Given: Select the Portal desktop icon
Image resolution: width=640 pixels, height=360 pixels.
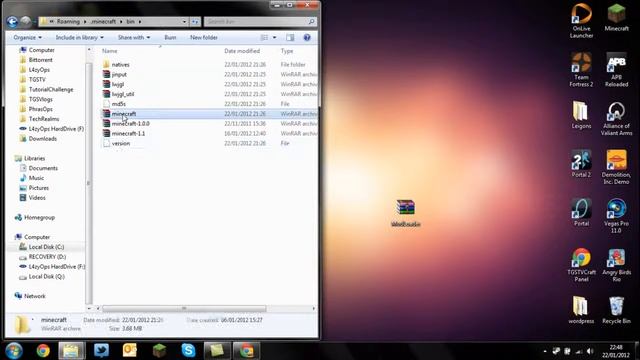Looking at the screenshot, I should [581, 212].
